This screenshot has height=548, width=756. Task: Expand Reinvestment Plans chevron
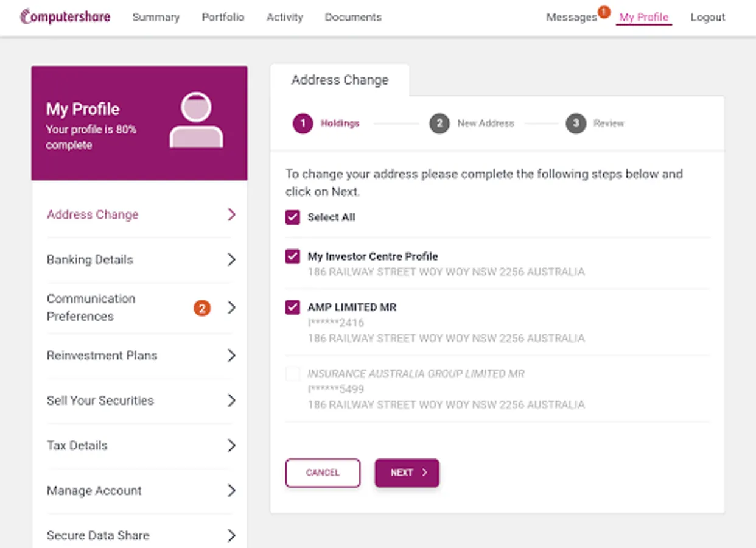tap(231, 356)
